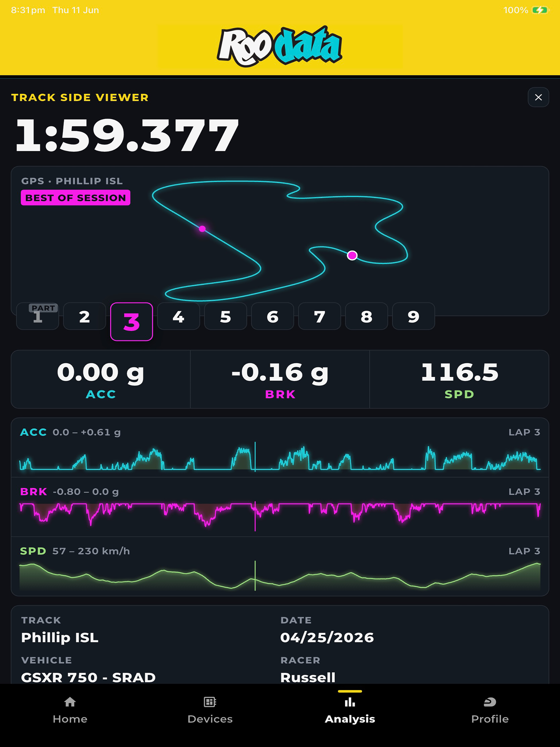Tap the small magenta dot on the map straight
The height and width of the screenshot is (747, 560).
(202, 229)
